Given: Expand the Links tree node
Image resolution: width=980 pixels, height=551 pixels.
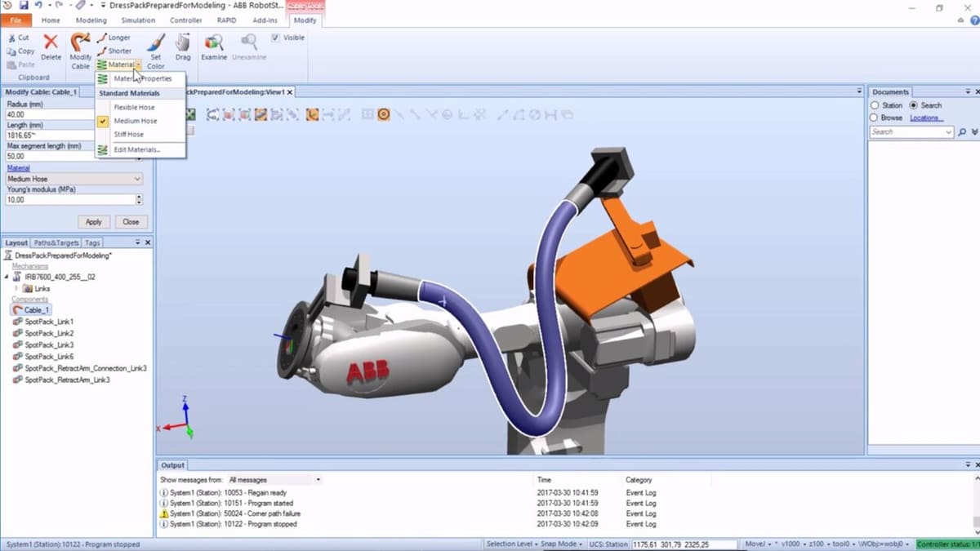Looking at the screenshot, I should click(17, 288).
